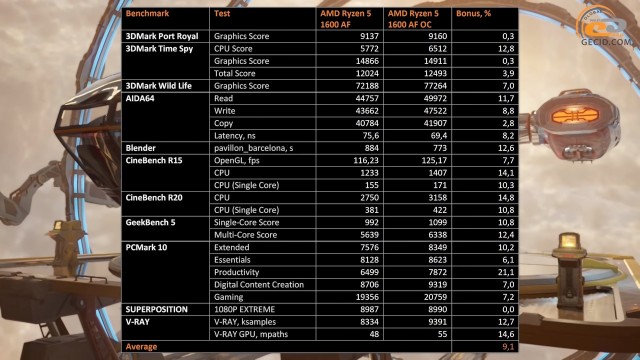
Task: Click the Productivity bonus 21,1
Action: click(506, 272)
